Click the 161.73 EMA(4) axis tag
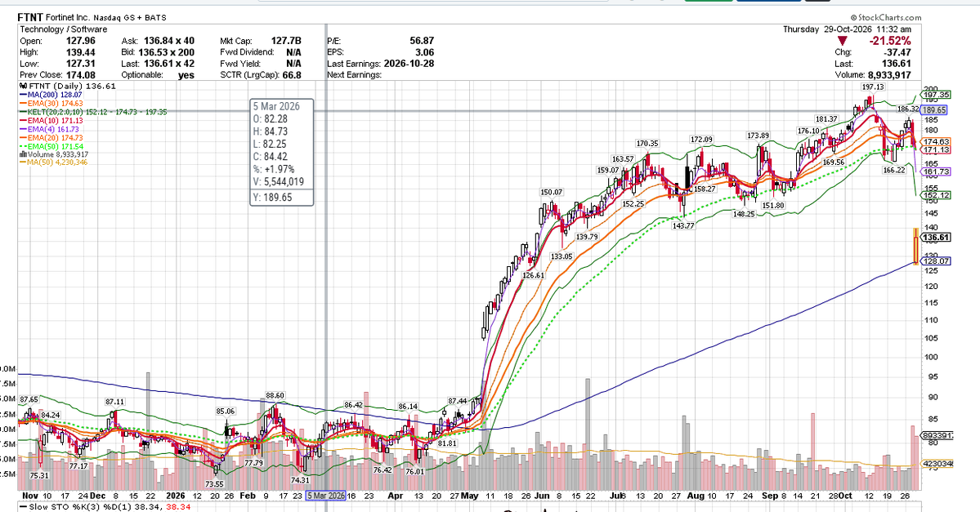Screen dimensions: 980x512 click(936, 171)
